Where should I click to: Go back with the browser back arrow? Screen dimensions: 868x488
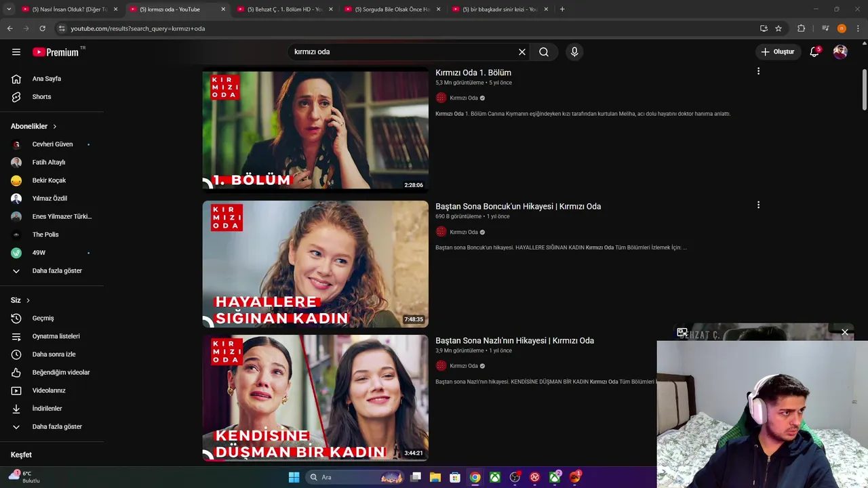coord(9,28)
